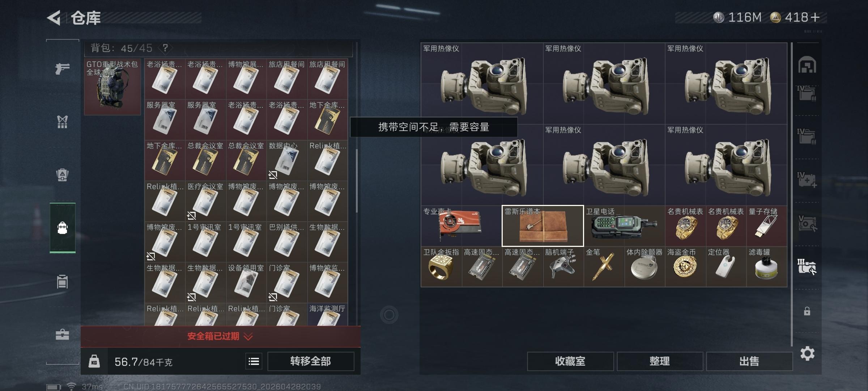Viewport: 868px width, 391px height.
Task: Click the 转移全部 button
Action: [x=311, y=361]
